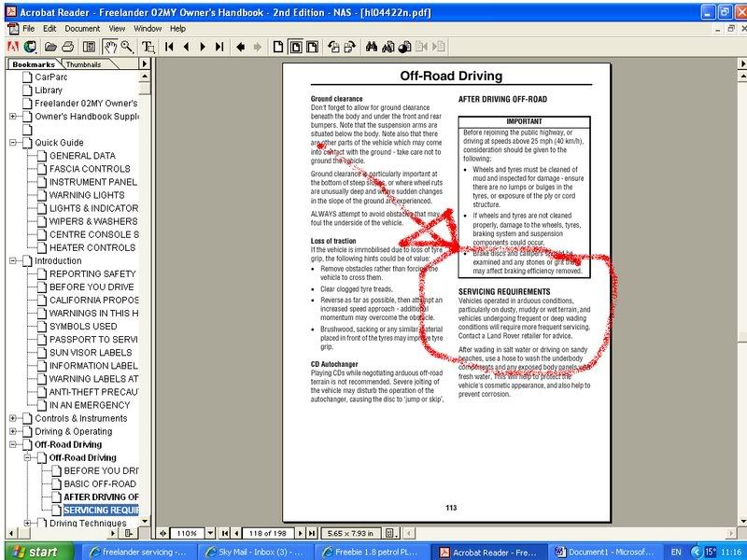This screenshot has height=560, width=747.
Task: Click the Print icon in the toolbar
Action: coord(67,47)
